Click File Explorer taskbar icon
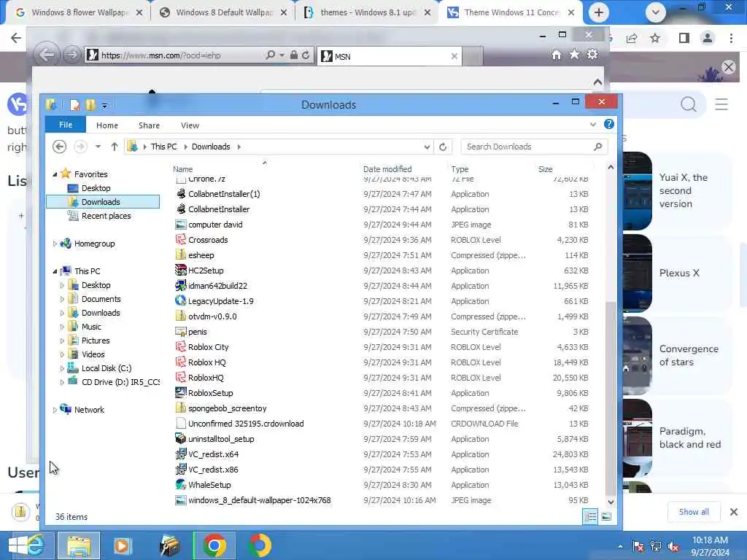This screenshot has width=747, height=560. click(79, 545)
